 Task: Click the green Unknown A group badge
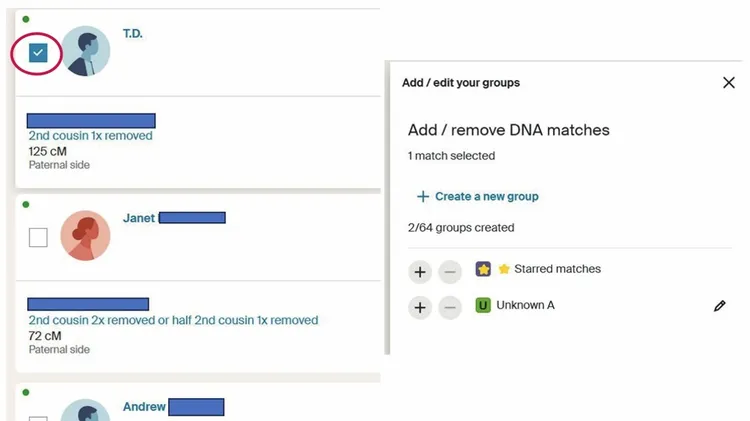click(x=483, y=305)
